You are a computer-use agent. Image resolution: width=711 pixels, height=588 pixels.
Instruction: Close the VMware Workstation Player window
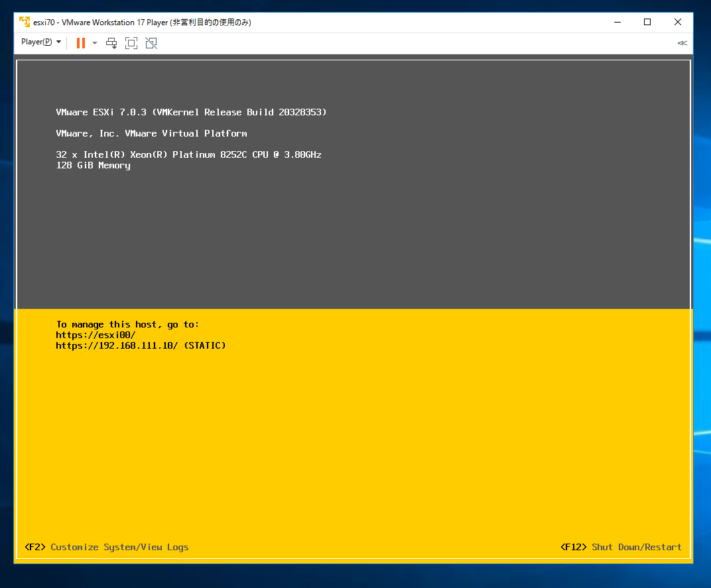677,22
